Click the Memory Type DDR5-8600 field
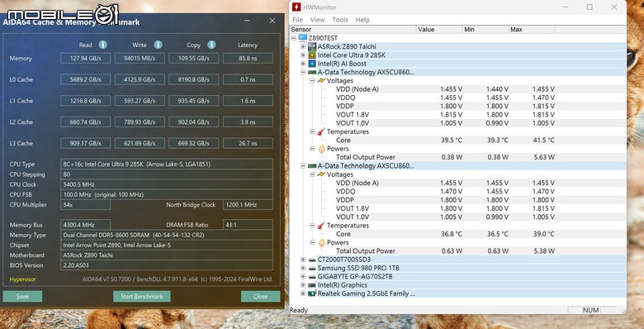Screen dimensions: 644x329 pyautogui.click(x=167, y=236)
